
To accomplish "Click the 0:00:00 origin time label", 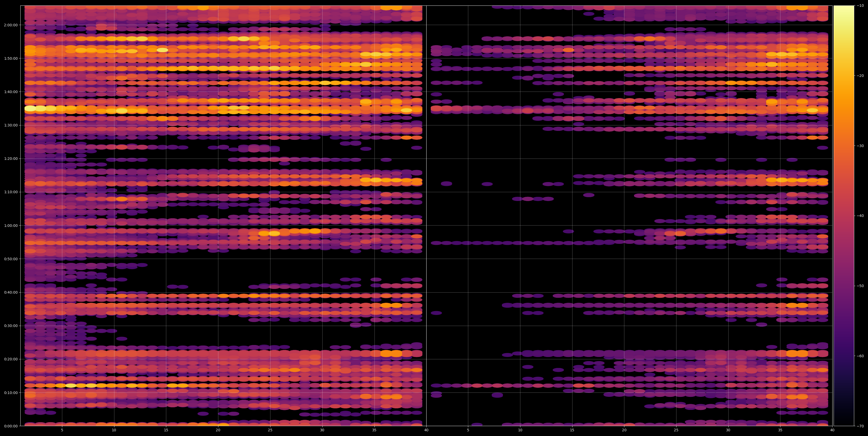I will tap(11, 426).
